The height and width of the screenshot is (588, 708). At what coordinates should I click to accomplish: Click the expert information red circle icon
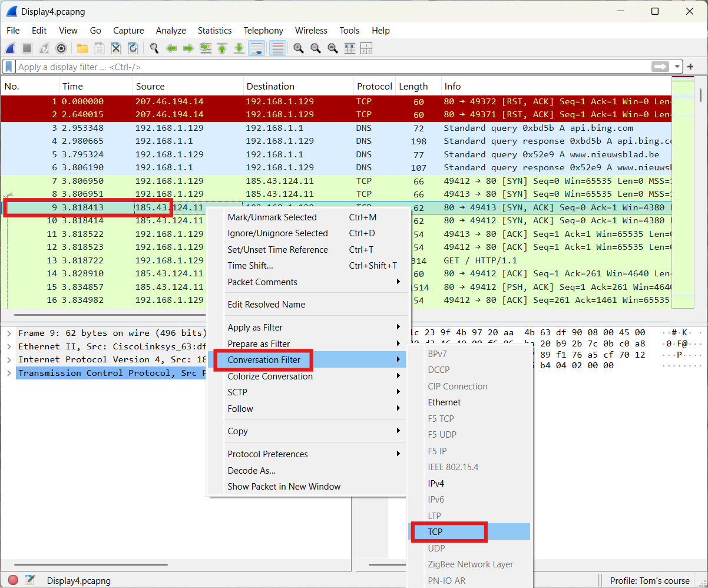[x=13, y=580]
